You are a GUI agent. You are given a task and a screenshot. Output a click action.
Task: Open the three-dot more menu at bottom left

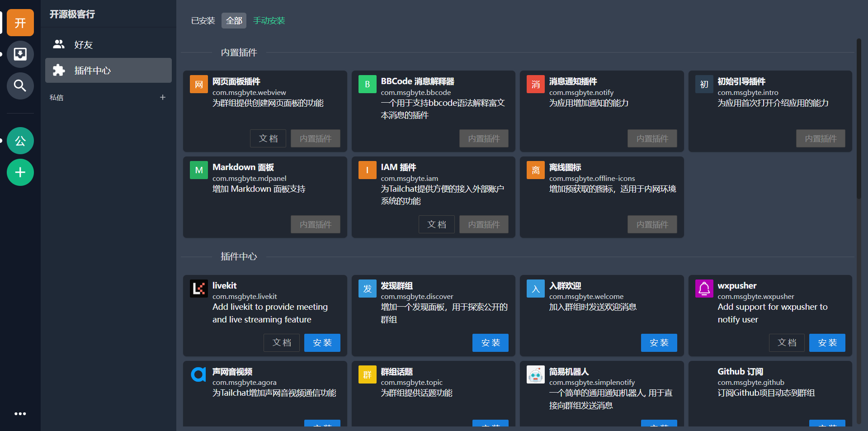[x=20, y=414]
